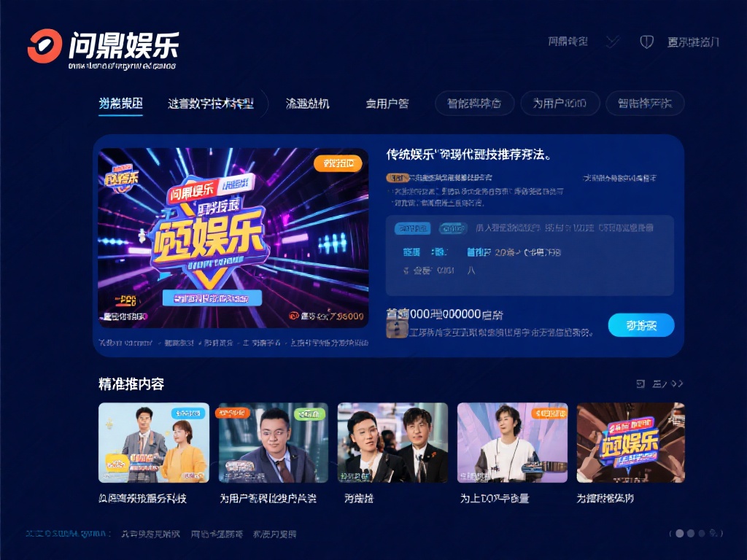Screen dimensions: 747x560
Task: Open the 全用户管 navigation tab
Action: coord(387,104)
